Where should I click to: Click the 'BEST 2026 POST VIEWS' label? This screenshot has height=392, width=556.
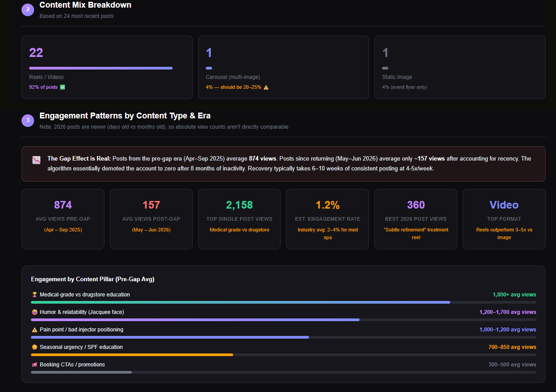[416, 219]
